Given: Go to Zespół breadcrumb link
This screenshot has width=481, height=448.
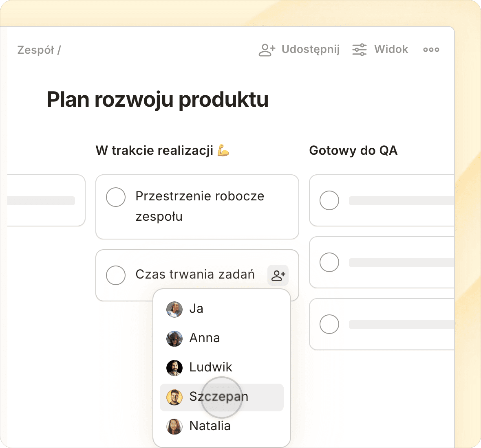Looking at the screenshot, I should [x=35, y=50].
